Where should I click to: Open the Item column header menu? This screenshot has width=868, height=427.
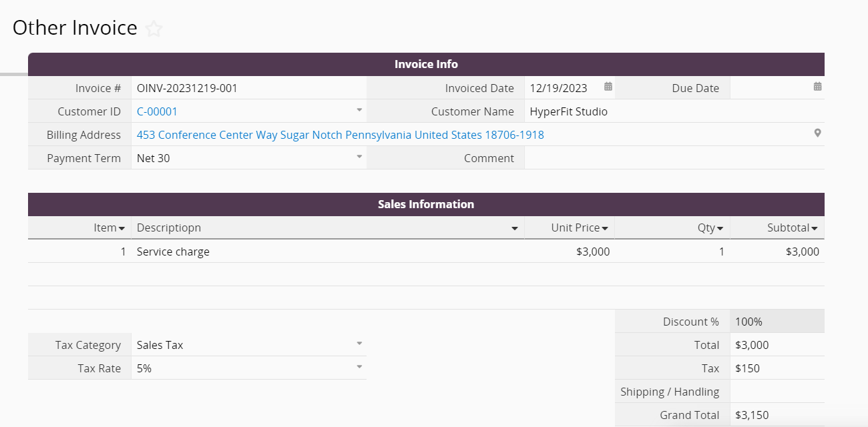click(x=122, y=229)
